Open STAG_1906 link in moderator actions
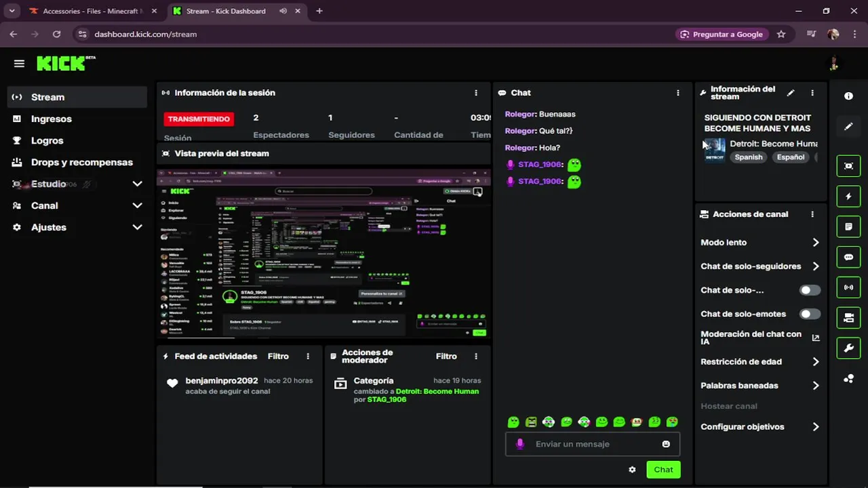This screenshot has height=488, width=868. coord(387,400)
